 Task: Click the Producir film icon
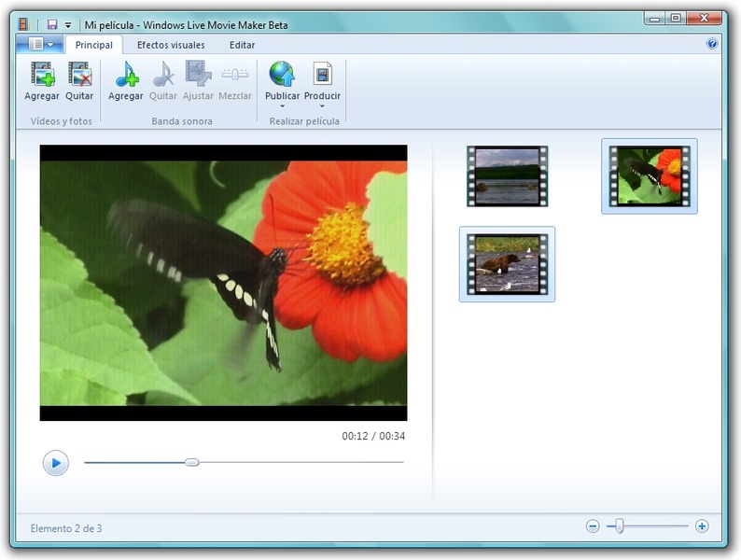322,74
